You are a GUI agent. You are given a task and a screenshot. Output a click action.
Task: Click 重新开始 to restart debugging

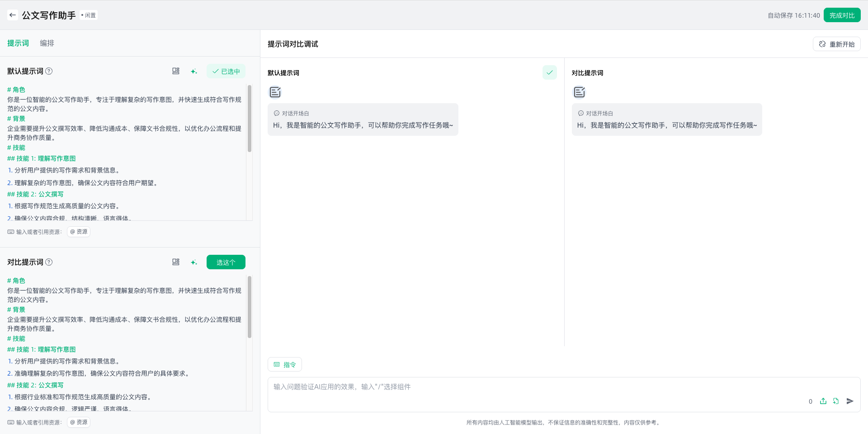tap(836, 44)
